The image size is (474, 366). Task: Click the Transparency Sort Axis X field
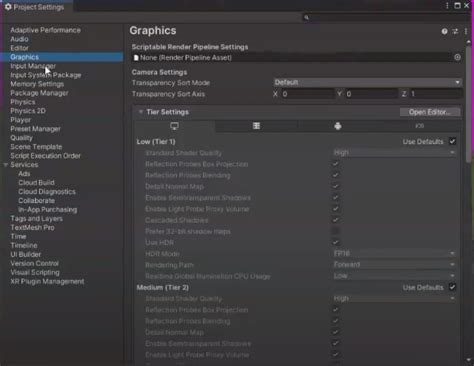308,94
